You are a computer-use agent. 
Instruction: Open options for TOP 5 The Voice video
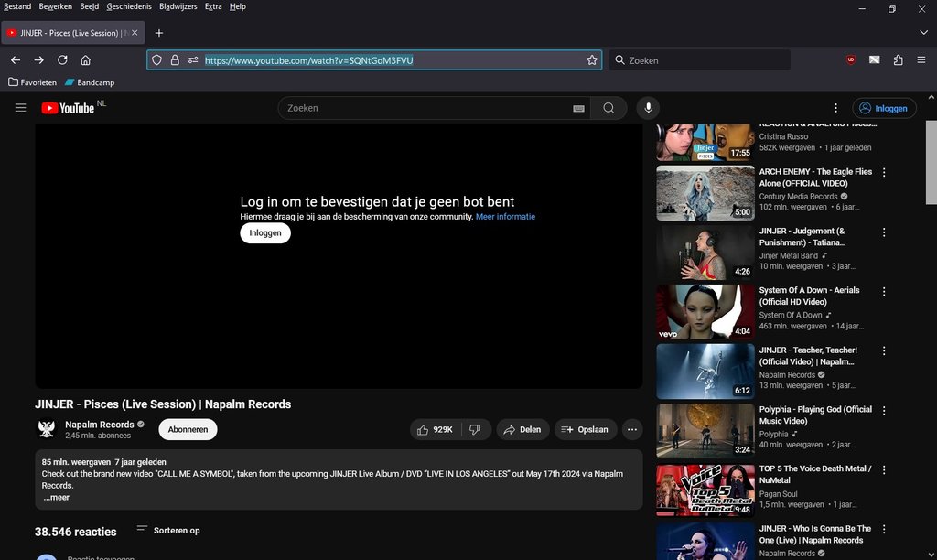pos(884,469)
